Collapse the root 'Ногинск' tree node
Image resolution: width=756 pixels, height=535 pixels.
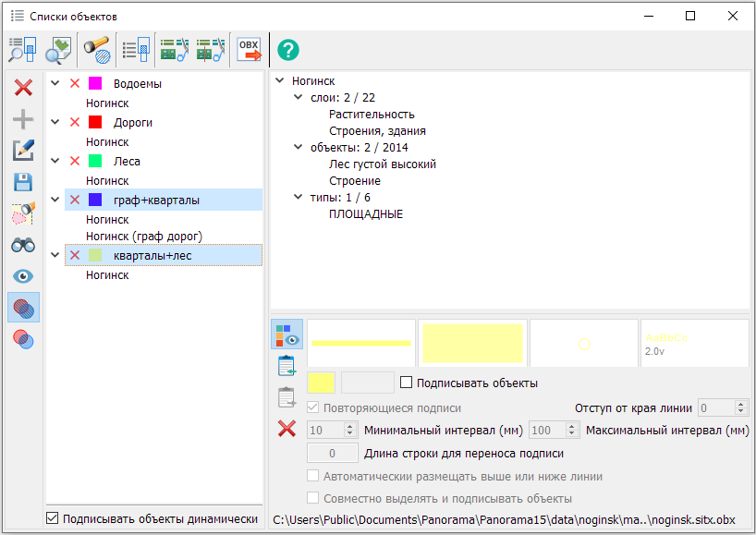279,81
